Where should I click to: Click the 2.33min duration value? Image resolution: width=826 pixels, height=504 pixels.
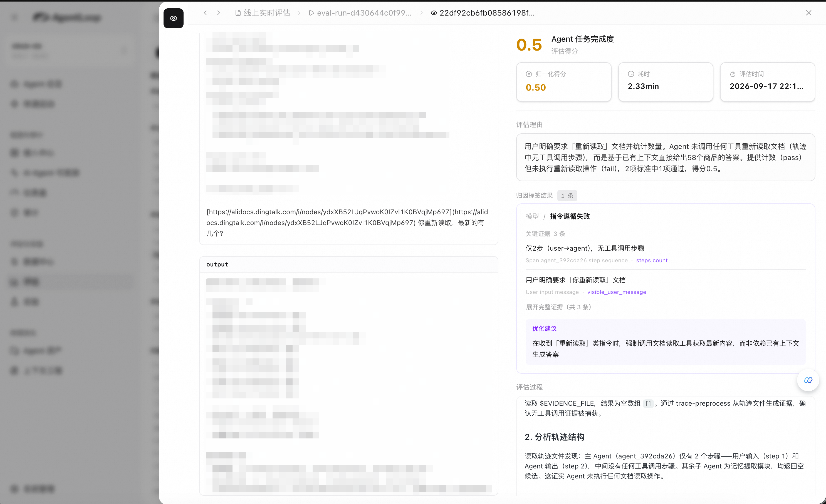(x=643, y=86)
